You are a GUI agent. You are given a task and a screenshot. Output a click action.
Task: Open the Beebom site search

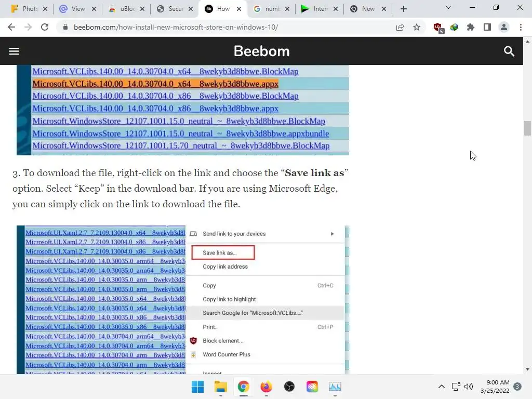[x=509, y=51]
